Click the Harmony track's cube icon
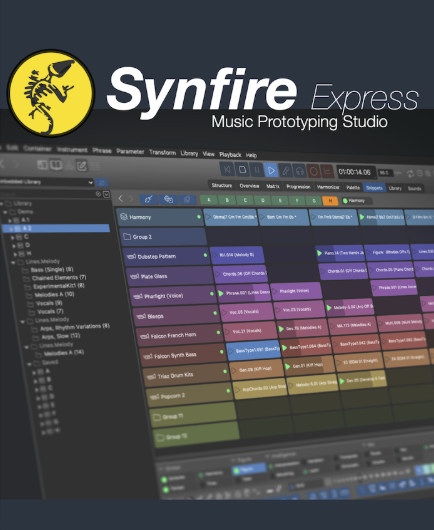 124,217
